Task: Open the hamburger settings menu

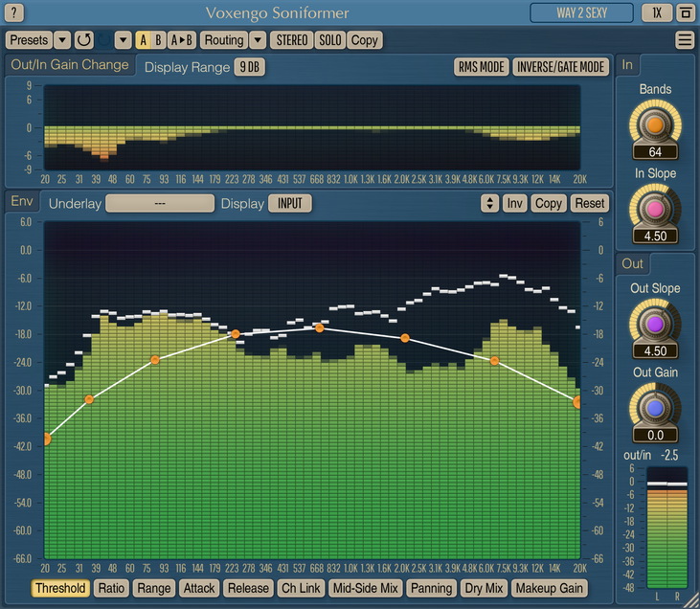Action: click(685, 40)
